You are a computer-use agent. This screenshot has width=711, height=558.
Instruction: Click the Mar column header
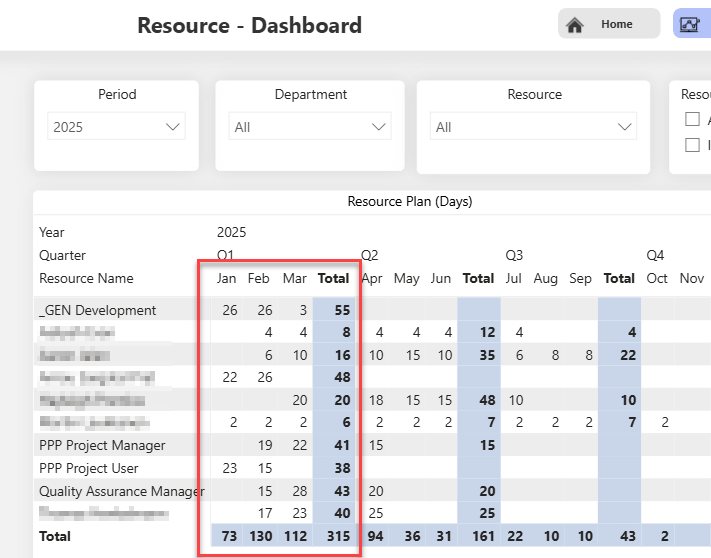coord(295,278)
